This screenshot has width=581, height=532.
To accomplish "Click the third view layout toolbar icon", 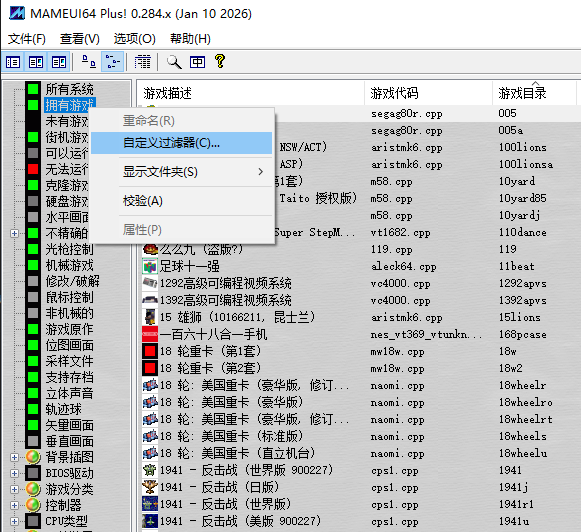I will pyautogui.click(x=59, y=62).
